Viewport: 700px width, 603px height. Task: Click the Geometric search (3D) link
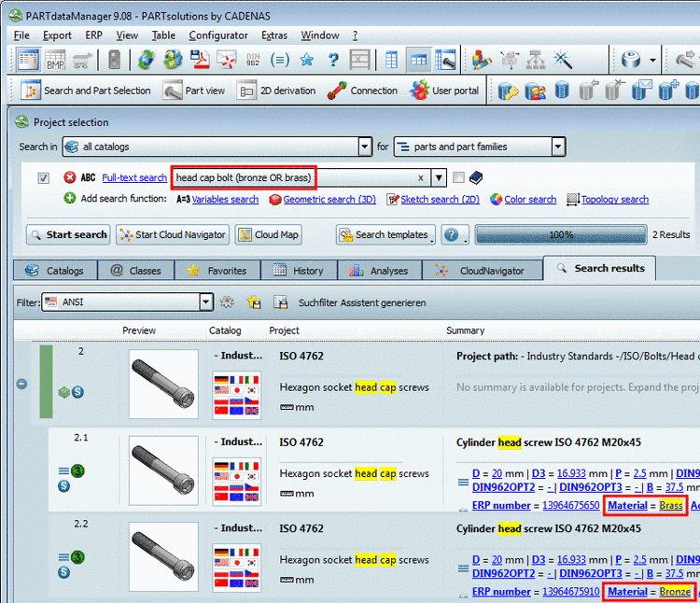pos(329,199)
